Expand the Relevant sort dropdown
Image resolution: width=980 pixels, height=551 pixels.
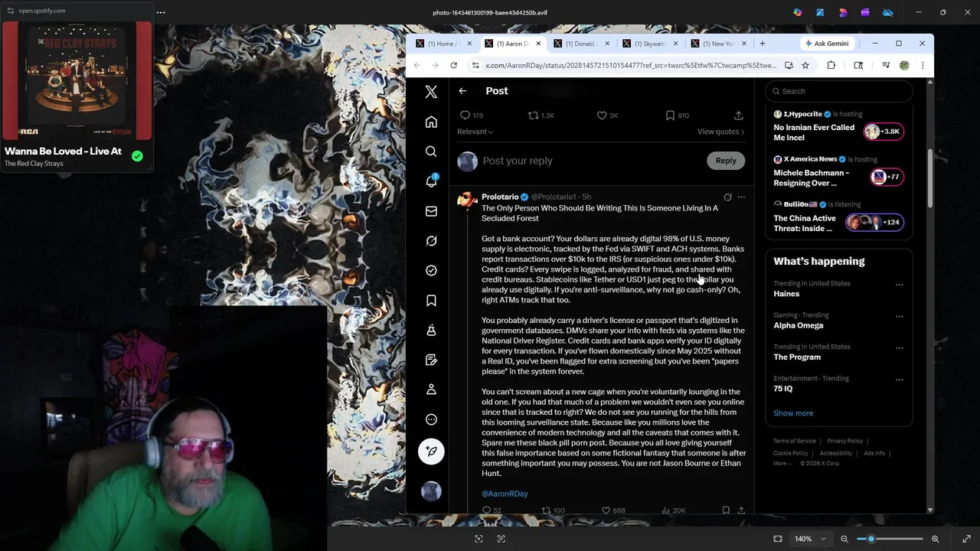pyautogui.click(x=475, y=132)
